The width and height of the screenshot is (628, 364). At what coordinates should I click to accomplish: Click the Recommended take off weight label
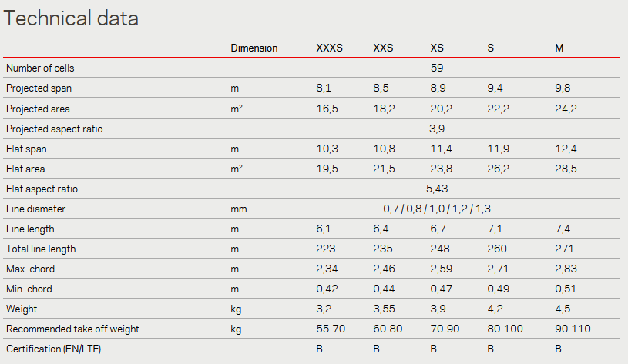(x=72, y=329)
